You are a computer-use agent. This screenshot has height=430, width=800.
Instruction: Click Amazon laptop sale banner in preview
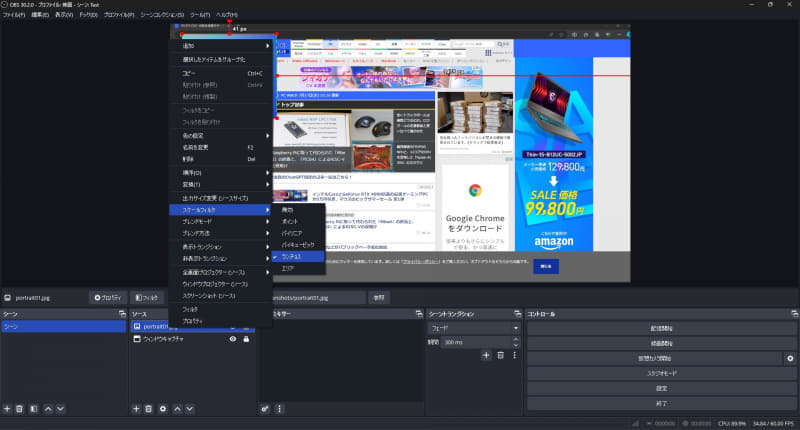pos(554,154)
